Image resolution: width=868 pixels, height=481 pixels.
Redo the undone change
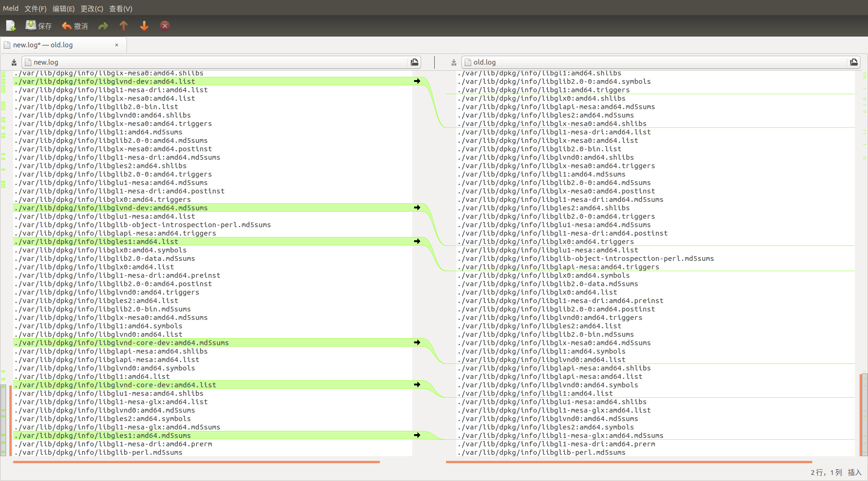pyautogui.click(x=103, y=26)
